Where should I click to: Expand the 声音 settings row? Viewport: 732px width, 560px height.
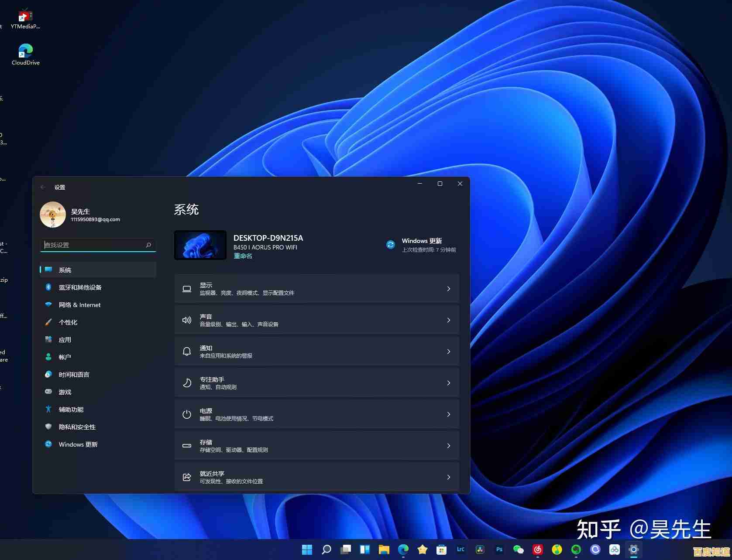click(x=317, y=320)
